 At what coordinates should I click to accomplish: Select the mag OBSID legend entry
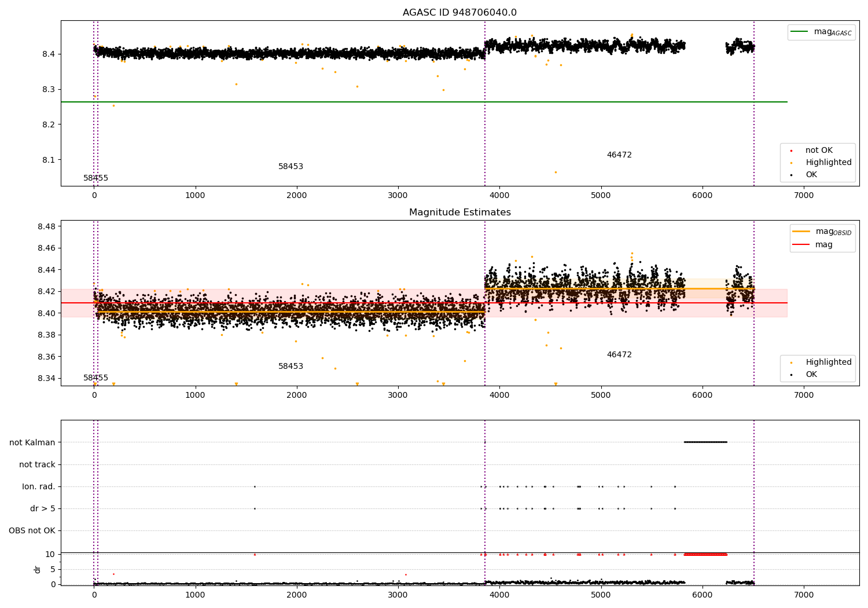[822, 232]
